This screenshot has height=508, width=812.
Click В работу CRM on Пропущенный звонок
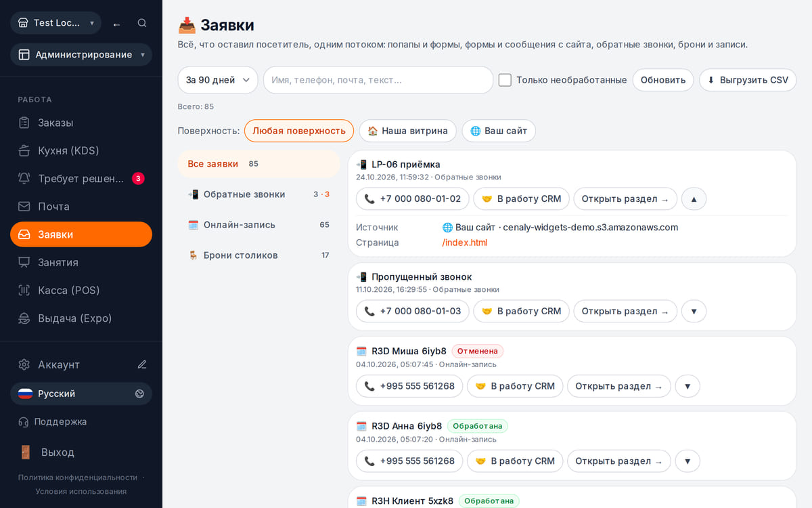521,311
